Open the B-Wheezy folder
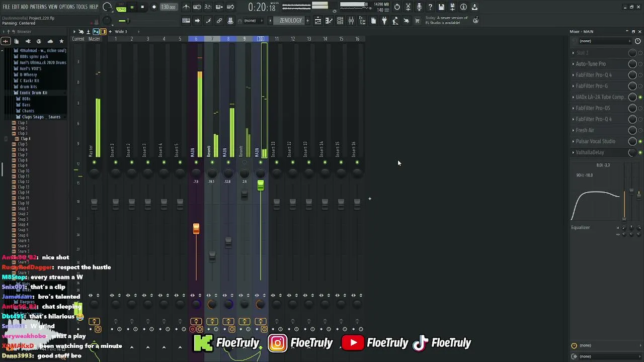This screenshot has height=362, width=644. 28,75
